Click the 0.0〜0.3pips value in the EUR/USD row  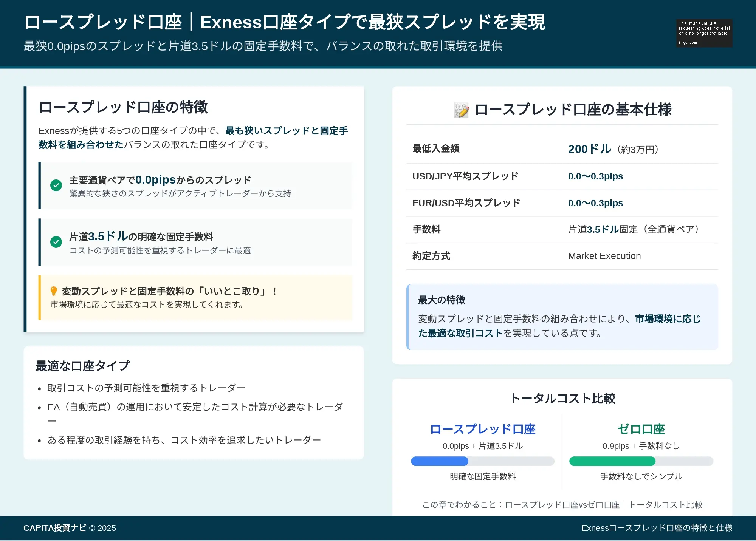[x=595, y=203]
